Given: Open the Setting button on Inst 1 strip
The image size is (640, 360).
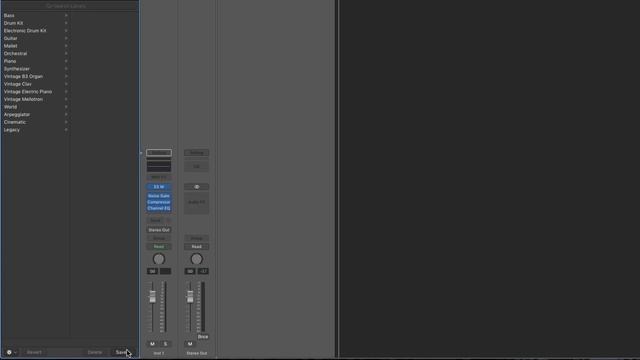Looking at the screenshot, I should (x=159, y=153).
